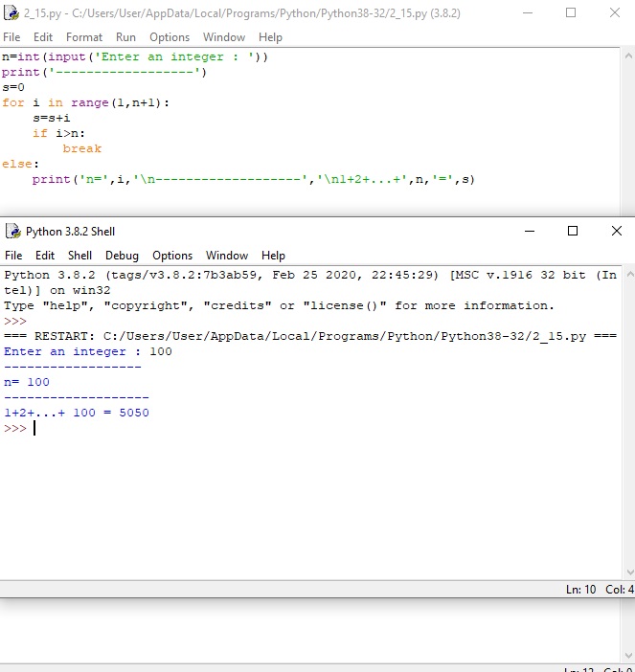Click '1+2+...+ 100 = 5050' output

77,413
